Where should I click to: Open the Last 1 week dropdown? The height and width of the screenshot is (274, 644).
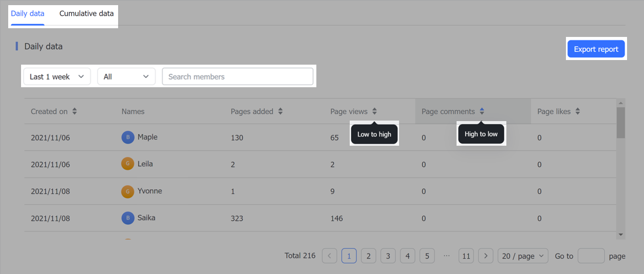[x=57, y=76]
